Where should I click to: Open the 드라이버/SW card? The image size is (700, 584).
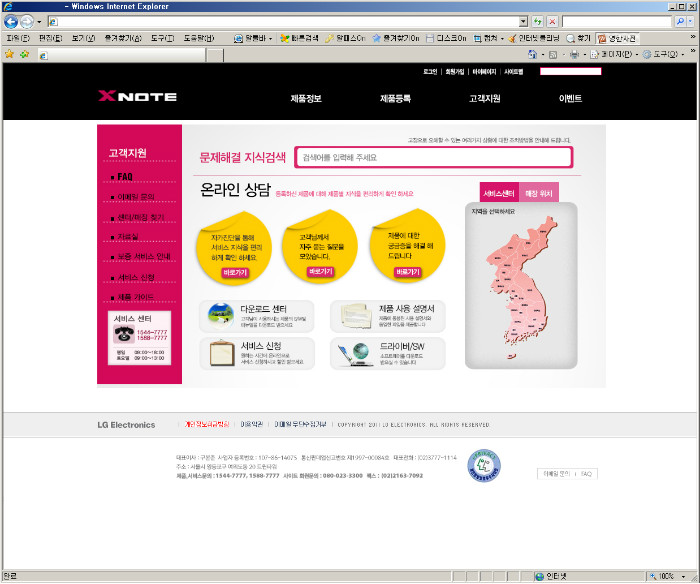point(388,353)
